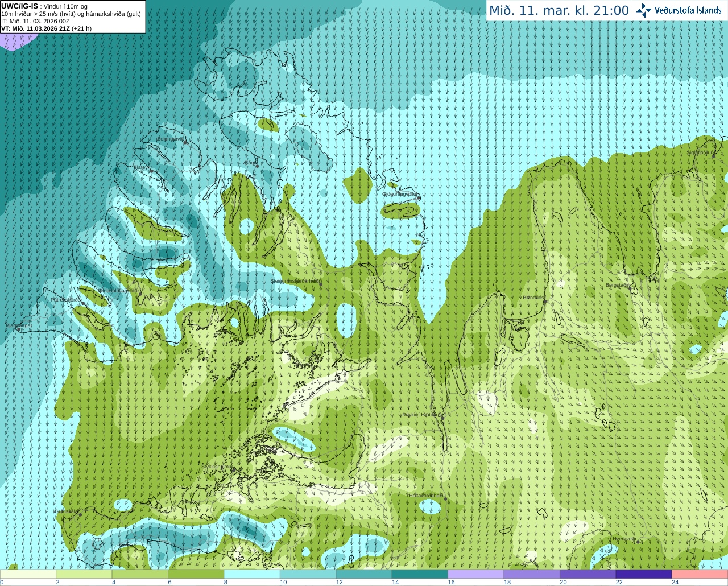This screenshot has width=728, height=586.
Task: Click the 16–18 m/s lavender legend swatch
Action: point(476,574)
